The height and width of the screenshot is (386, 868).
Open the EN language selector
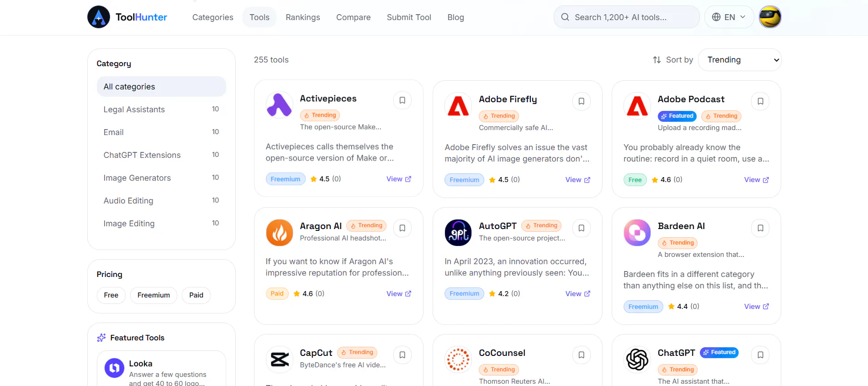tap(729, 17)
